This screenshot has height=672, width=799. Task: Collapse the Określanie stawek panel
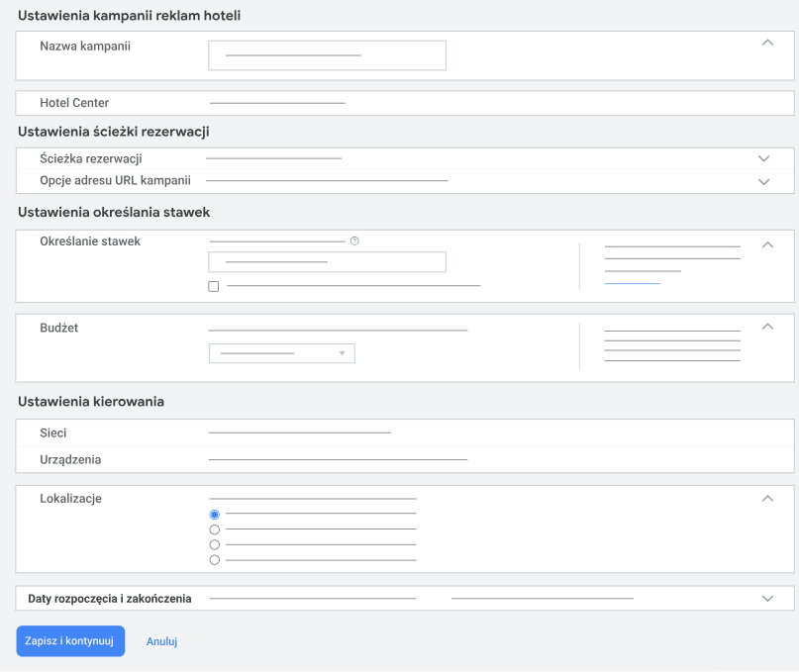click(767, 245)
